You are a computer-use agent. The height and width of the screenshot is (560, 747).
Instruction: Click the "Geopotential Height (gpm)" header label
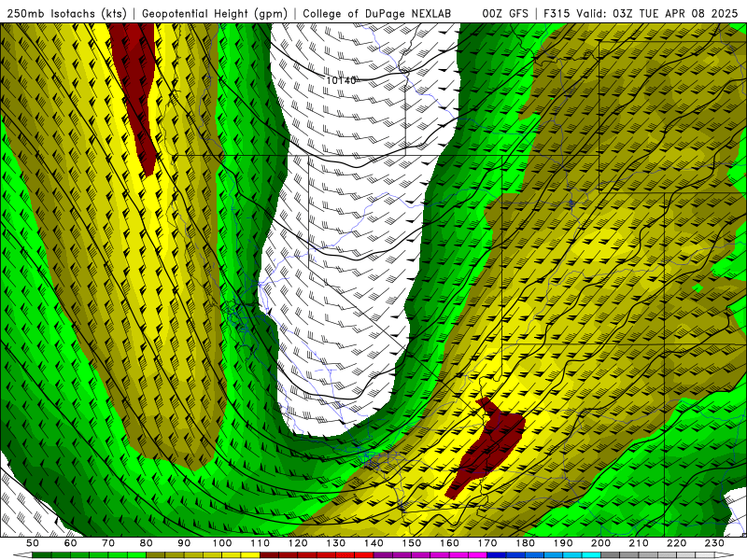pos(215,14)
